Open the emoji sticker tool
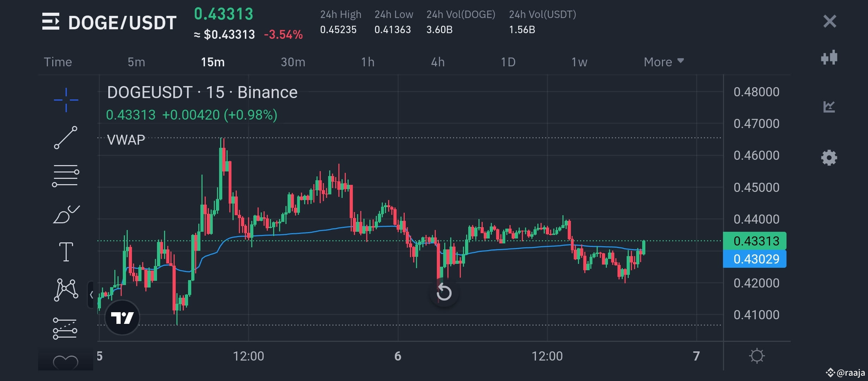868x381 pixels. 65,362
